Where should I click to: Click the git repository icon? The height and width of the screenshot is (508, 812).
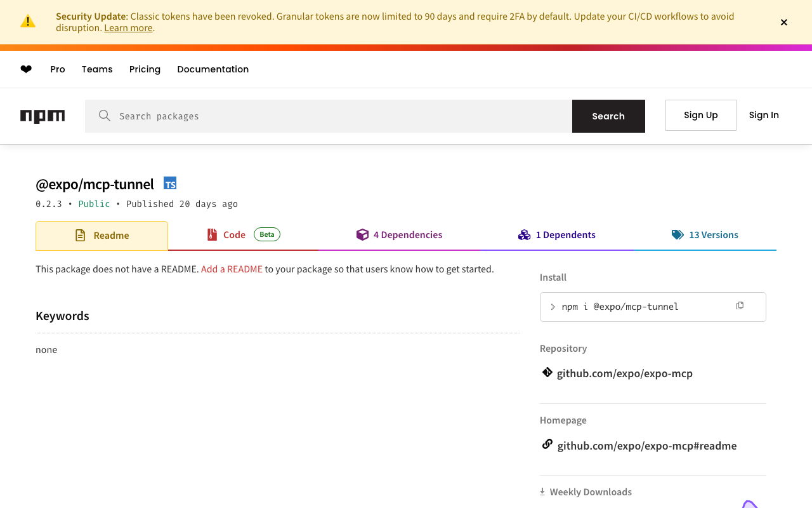[547, 373]
